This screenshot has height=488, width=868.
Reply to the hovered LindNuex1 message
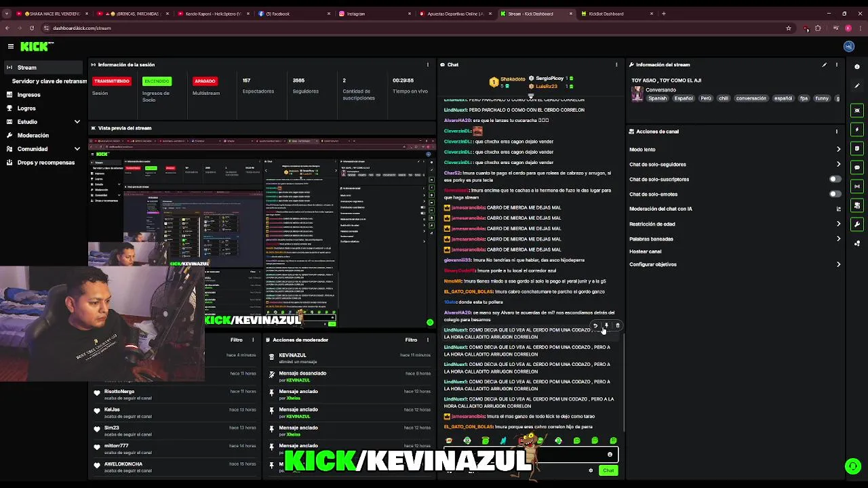click(x=595, y=326)
